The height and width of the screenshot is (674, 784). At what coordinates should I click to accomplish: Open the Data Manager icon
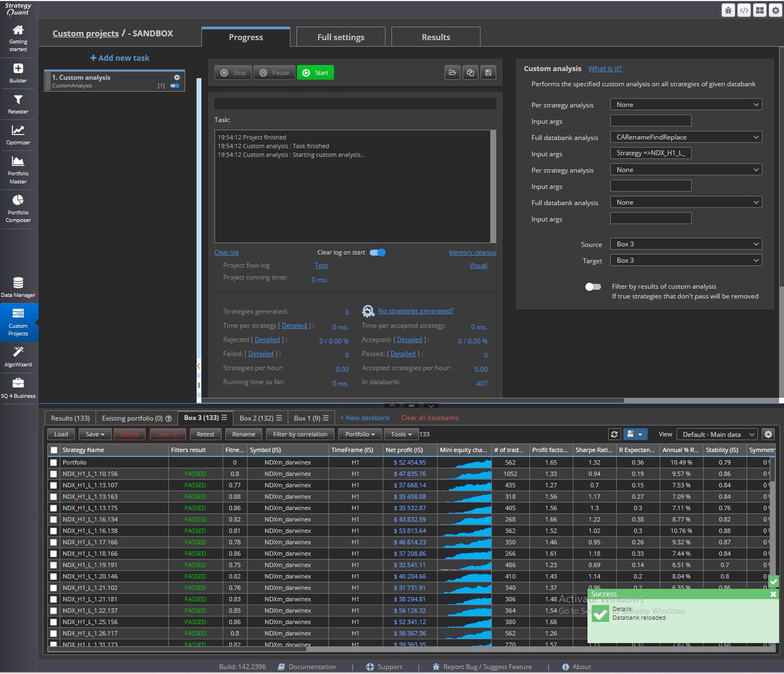(x=18, y=287)
